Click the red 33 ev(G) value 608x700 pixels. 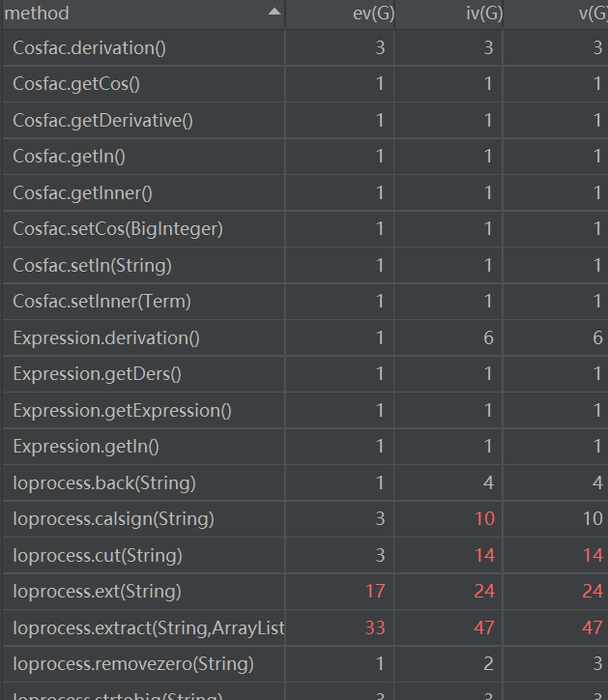point(374,627)
